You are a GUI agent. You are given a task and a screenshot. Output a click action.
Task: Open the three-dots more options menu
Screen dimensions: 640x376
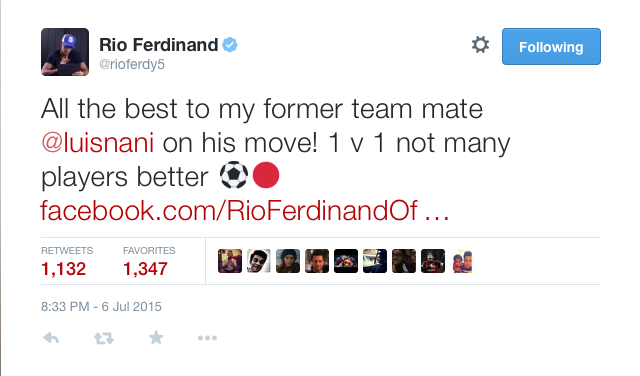(x=207, y=338)
